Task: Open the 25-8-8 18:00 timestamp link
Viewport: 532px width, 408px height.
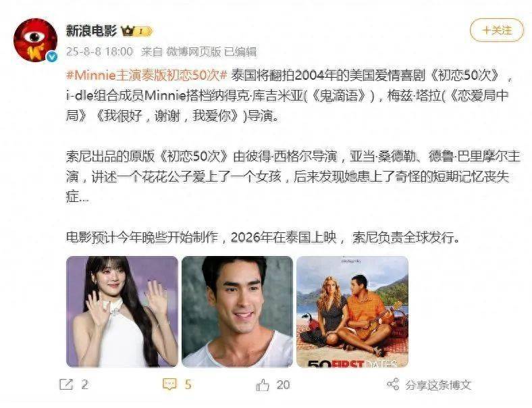Action: point(99,51)
